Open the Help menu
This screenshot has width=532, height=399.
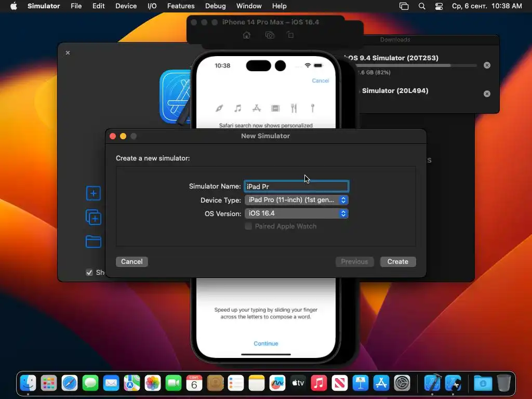279,6
